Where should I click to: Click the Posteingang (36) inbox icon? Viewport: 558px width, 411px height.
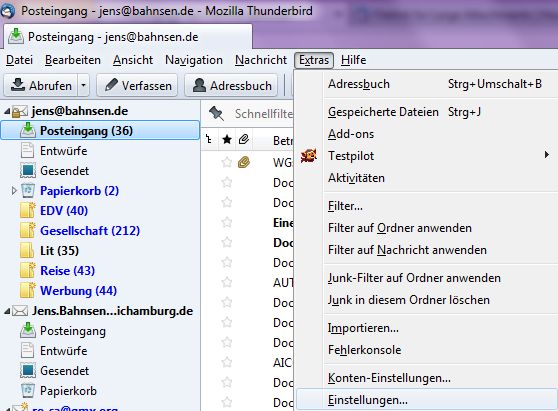[28, 130]
